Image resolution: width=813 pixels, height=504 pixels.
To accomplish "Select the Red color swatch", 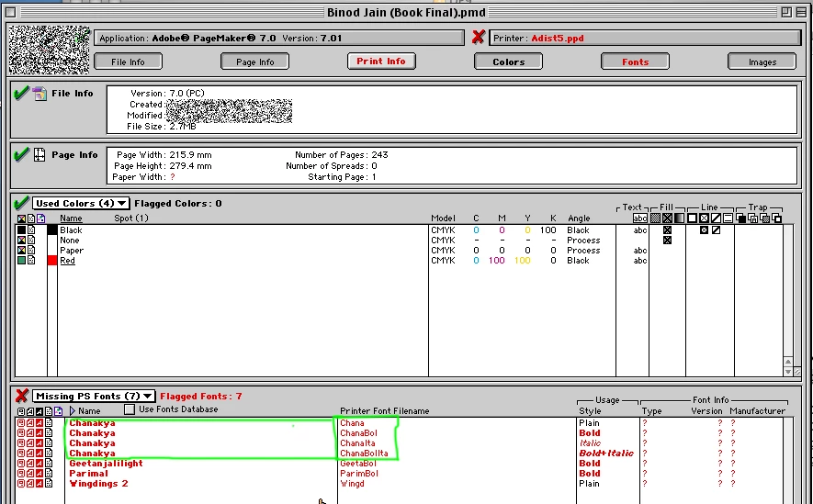I will 51,261.
